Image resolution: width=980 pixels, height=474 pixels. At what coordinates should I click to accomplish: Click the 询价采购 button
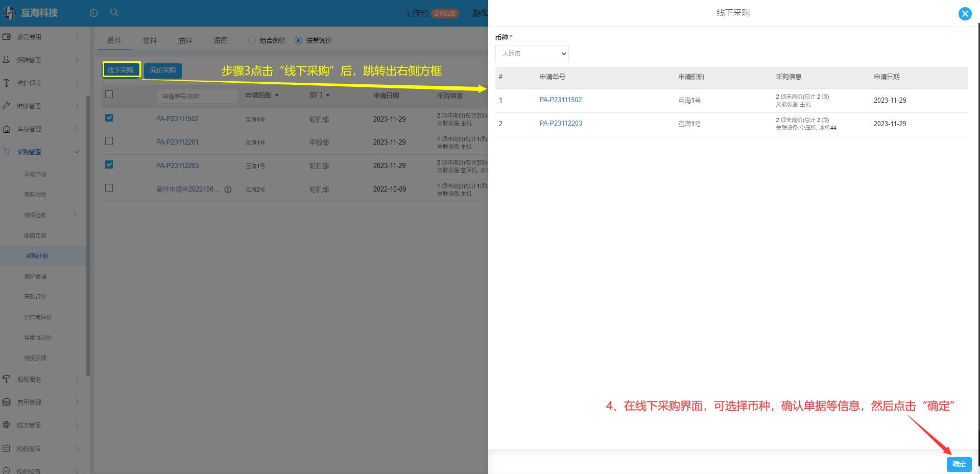click(x=163, y=70)
